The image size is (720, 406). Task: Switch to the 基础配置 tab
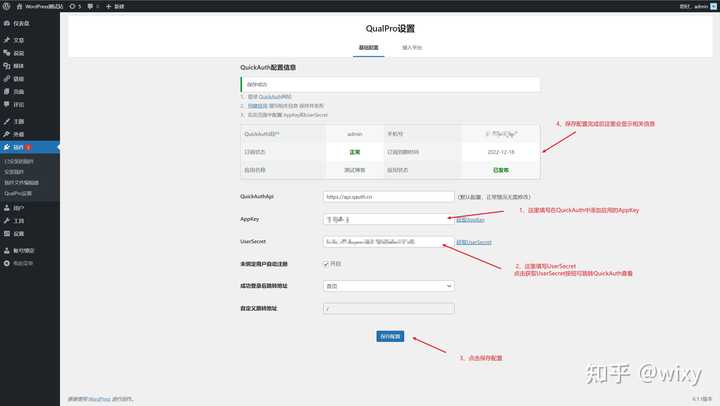pyautogui.click(x=368, y=47)
